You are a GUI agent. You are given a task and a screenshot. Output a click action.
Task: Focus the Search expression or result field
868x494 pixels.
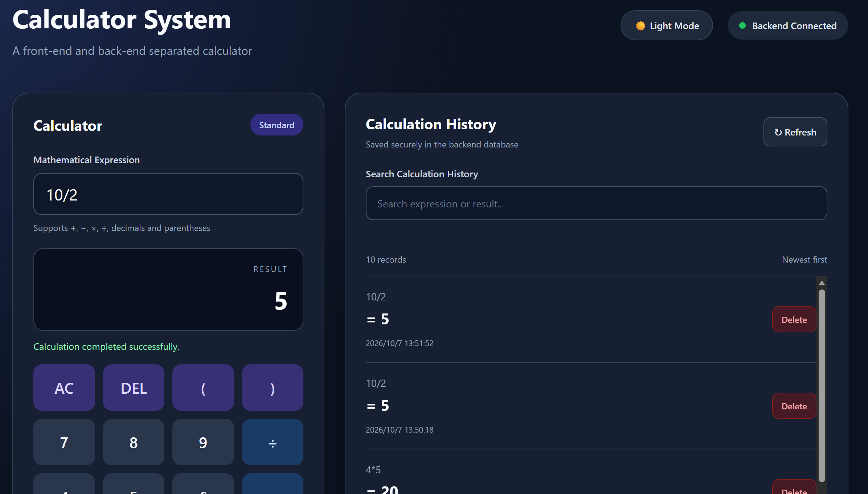point(596,203)
